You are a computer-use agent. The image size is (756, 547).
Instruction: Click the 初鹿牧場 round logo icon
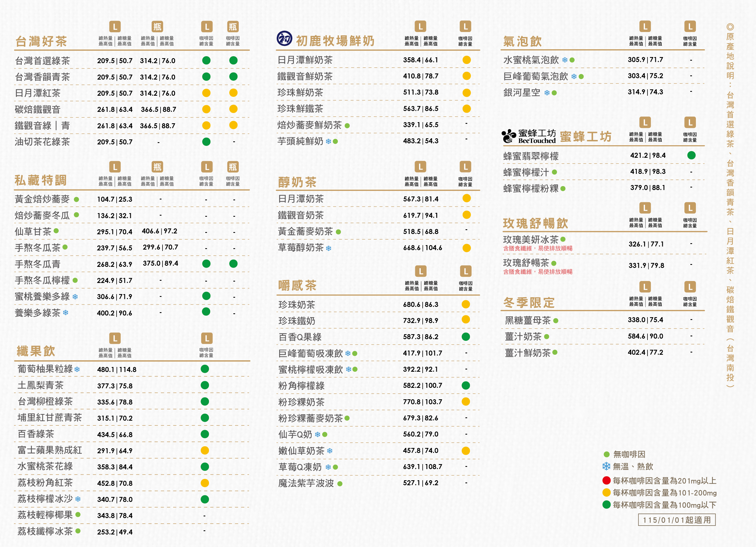coord(284,39)
